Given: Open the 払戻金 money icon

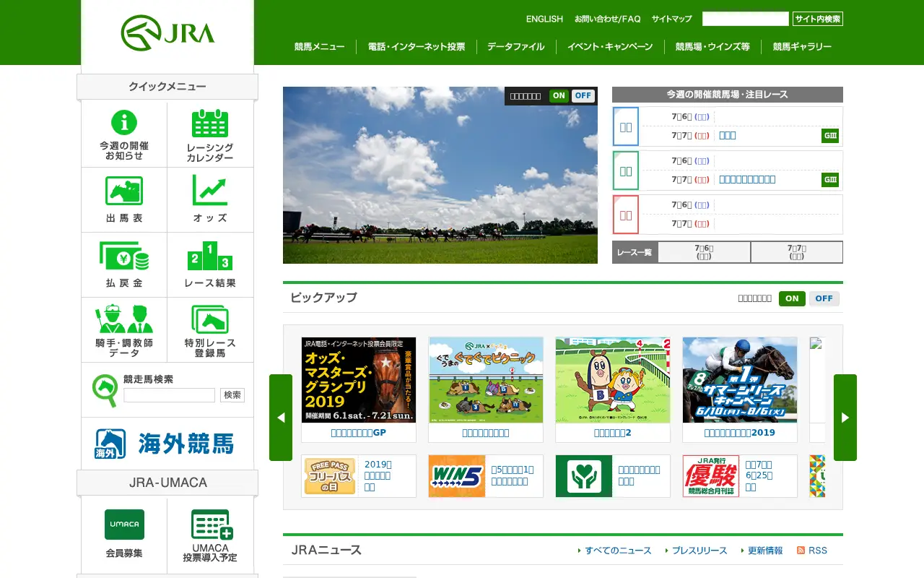Looking at the screenshot, I should [124, 264].
